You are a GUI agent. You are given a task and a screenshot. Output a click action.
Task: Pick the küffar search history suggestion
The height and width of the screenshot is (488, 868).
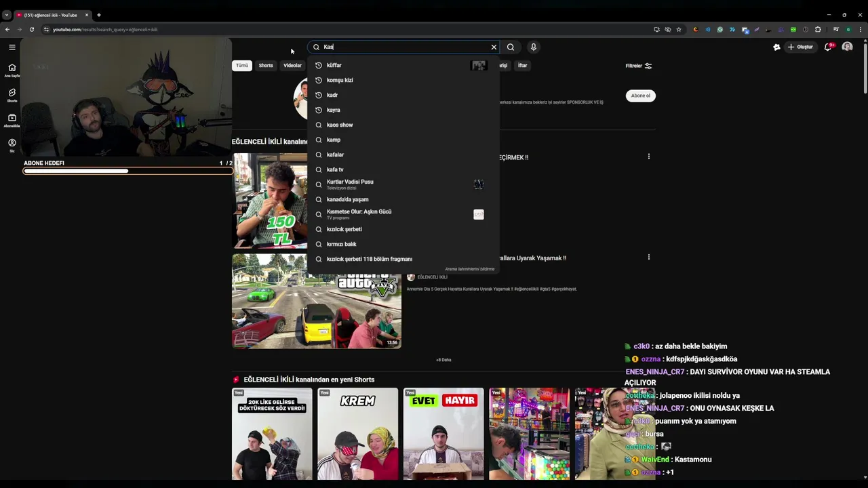403,65
